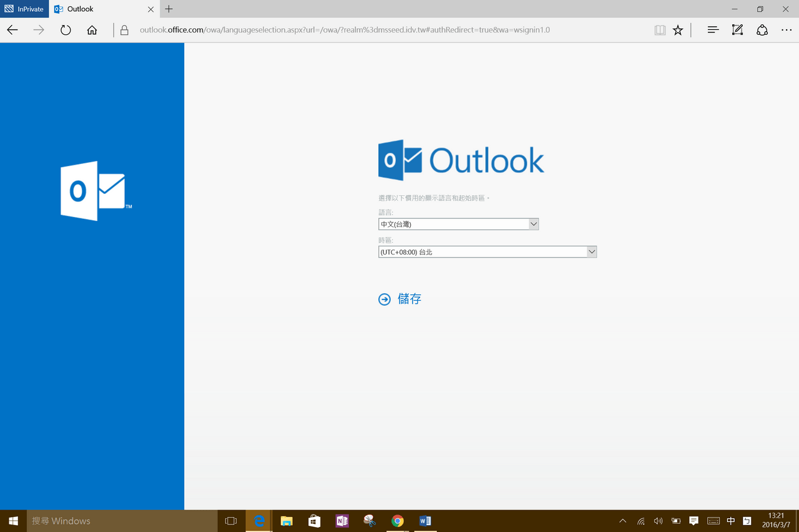Viewport: 799px width, 532px height.
Task: Toggle the 中 input language indicator
Action: pos(731,521)
